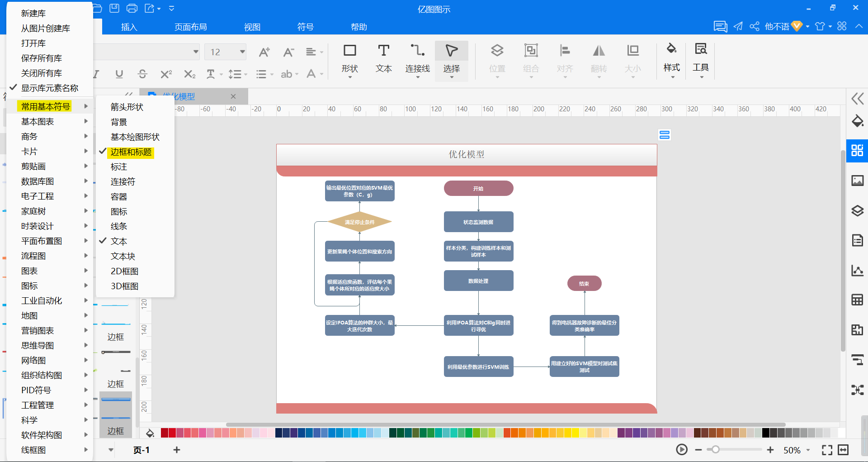Switch to 页-1 page tab
This screenshot has height=462, width=868.
[142, 450]
